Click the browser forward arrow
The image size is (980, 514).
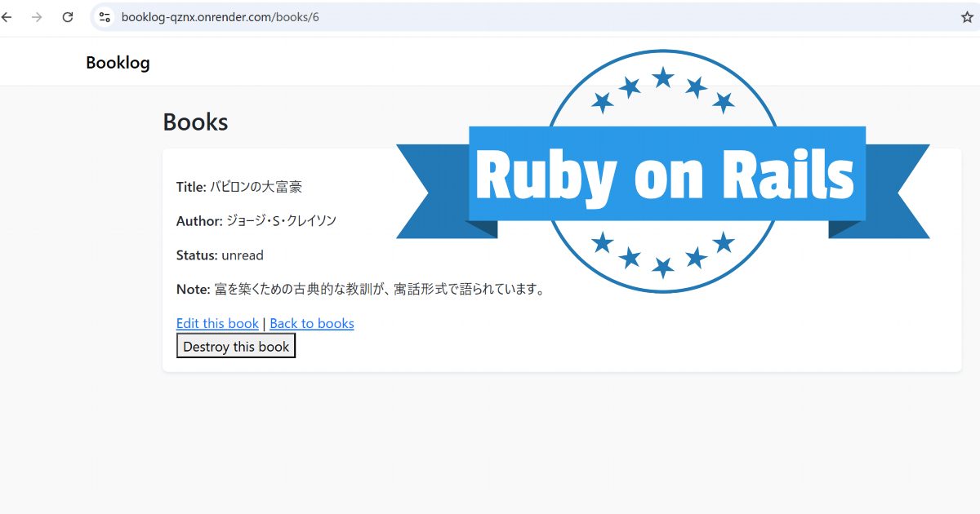37,17
